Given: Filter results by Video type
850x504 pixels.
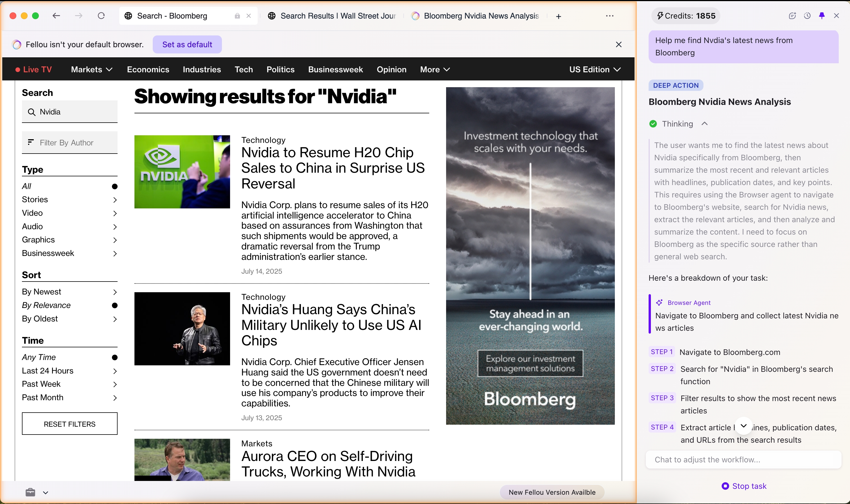Looking at the screenshot, I should coord(70,213).
